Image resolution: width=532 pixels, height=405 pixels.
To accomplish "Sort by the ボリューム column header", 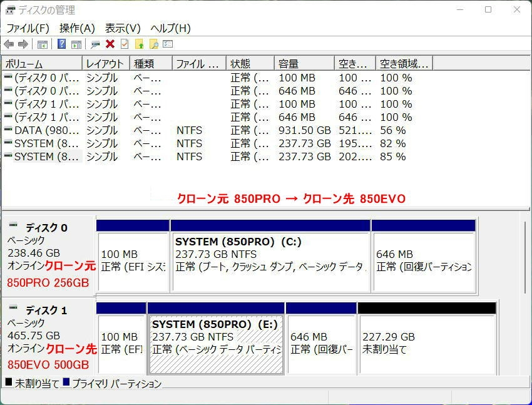I will pos(42,63).
